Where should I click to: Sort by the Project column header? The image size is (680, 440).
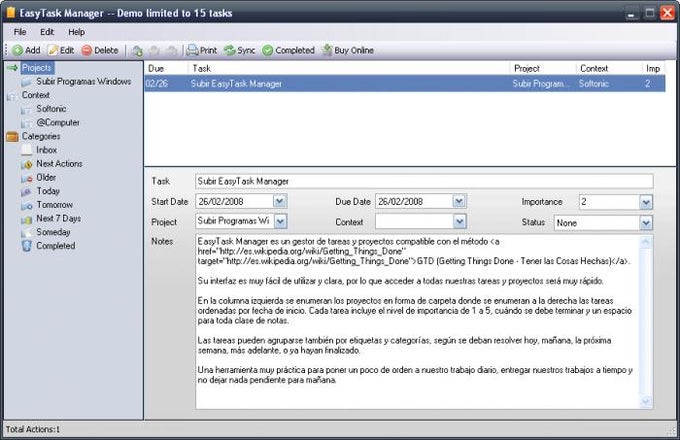click(x=543, y=68)
